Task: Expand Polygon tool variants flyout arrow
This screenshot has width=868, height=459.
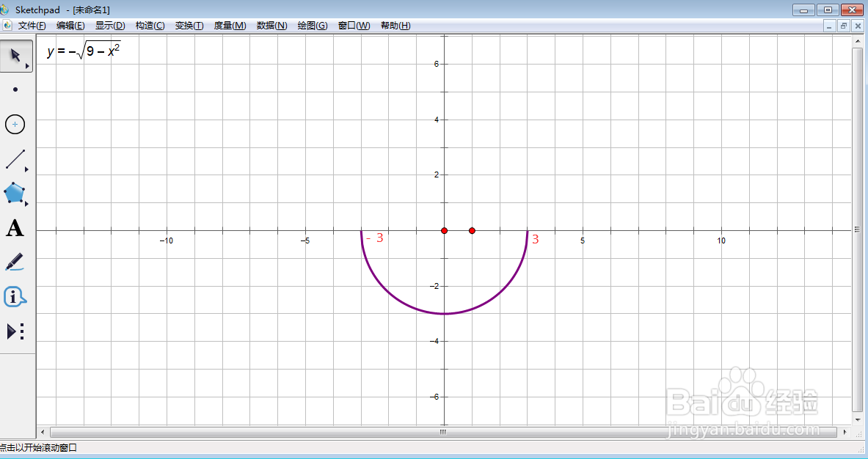Action: tap(26, 204)
